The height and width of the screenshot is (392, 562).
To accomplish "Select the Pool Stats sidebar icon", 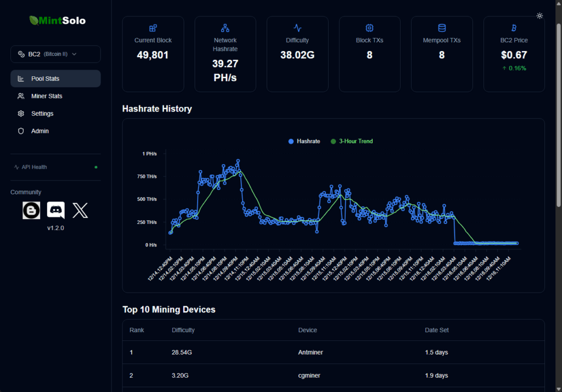I will [21, 78].
